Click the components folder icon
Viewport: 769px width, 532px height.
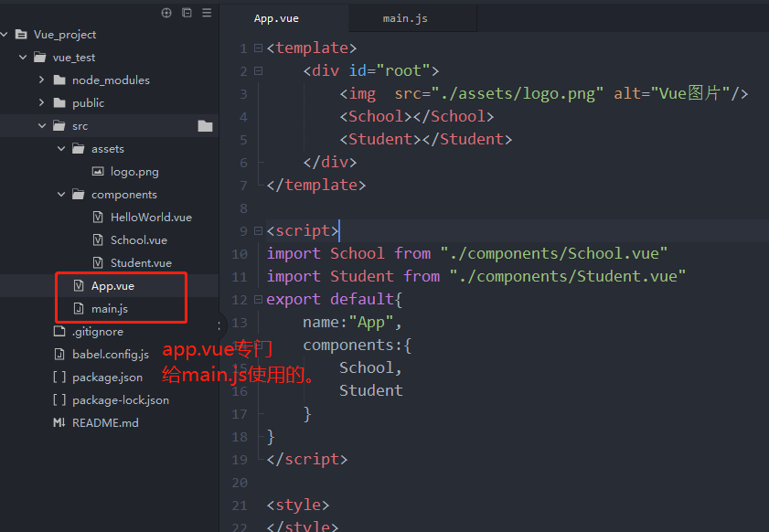[79, 194]
